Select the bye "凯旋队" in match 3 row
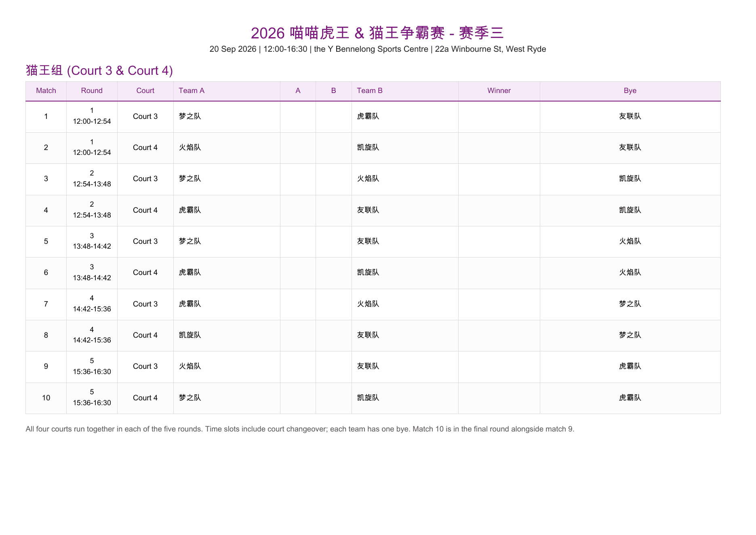The height and width of the screenshot is (535, 756). [630, 179]
